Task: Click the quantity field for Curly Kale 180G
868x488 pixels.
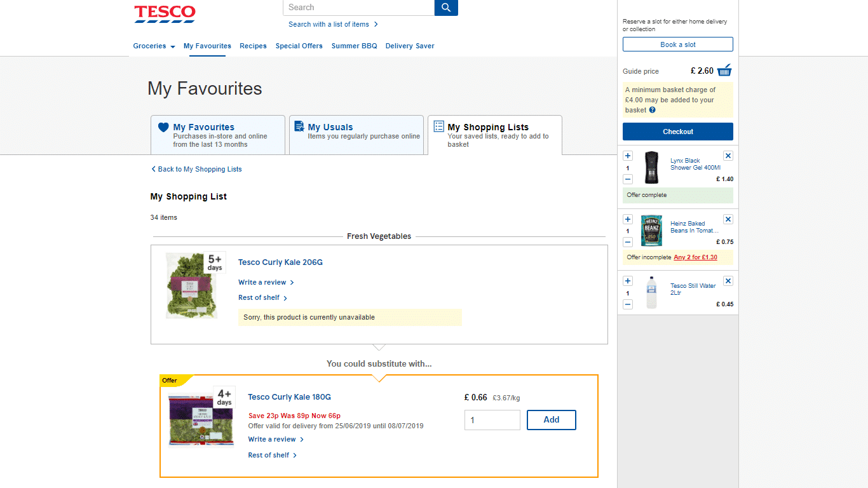Action: tap(492, 420)
